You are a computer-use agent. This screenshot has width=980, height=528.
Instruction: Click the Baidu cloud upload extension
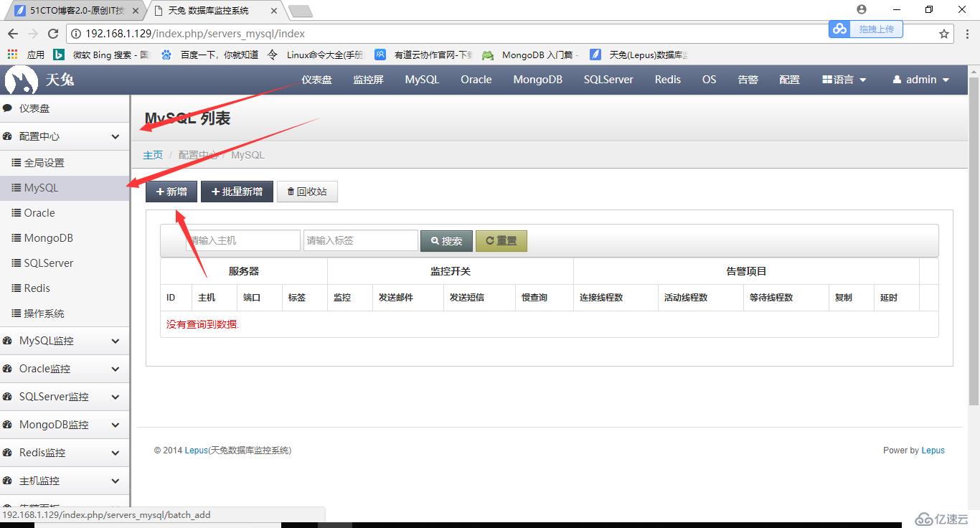pos(865,29)
